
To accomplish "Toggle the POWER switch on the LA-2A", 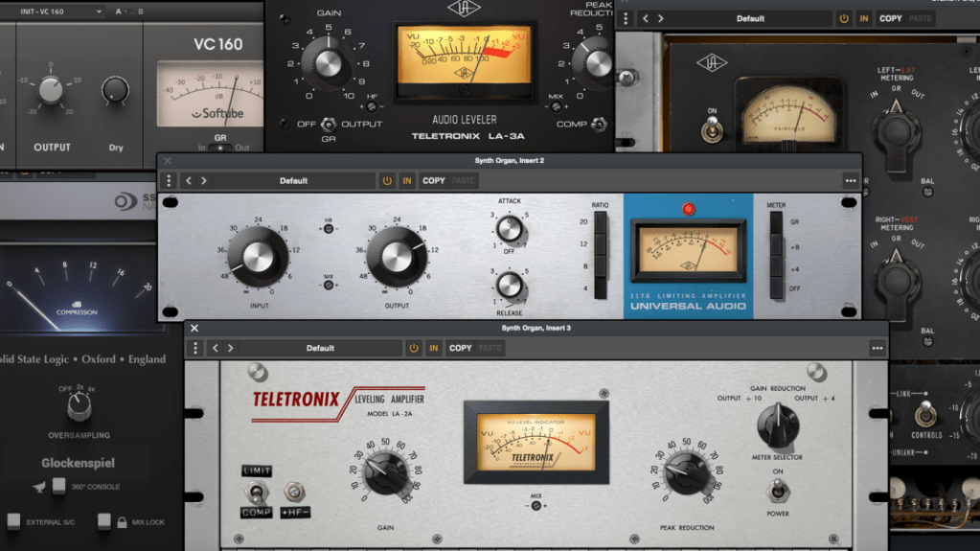I will 777,491.
